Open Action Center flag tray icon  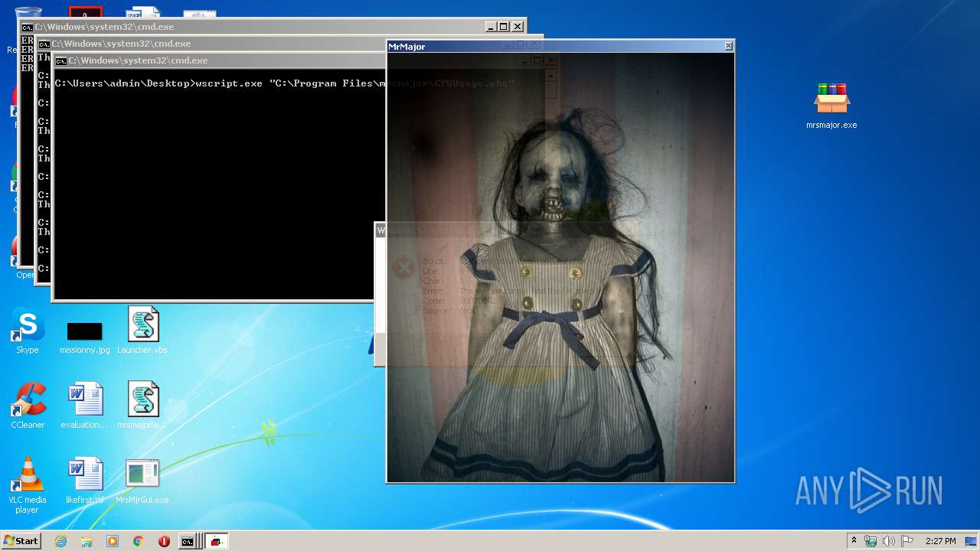tap(907, 541)
